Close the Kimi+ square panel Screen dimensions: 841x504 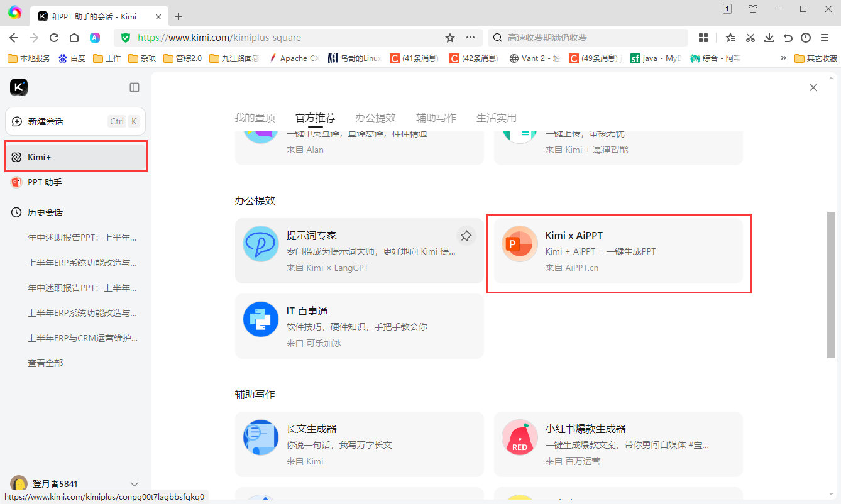(x=813, y=87)
